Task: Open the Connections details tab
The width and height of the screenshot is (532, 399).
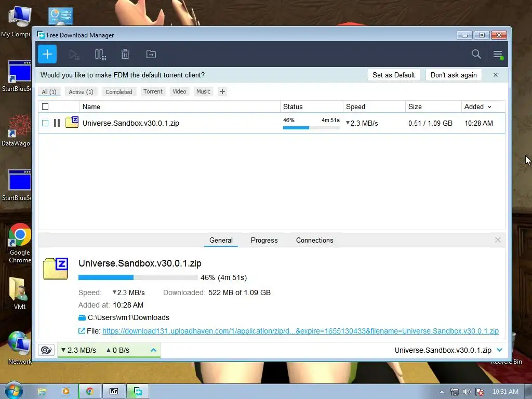Action: click(x=314, y=240)
